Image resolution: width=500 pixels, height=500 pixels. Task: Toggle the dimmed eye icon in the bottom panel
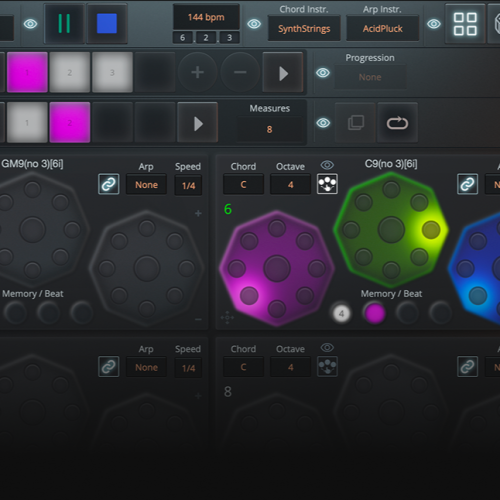coord(327,348)
